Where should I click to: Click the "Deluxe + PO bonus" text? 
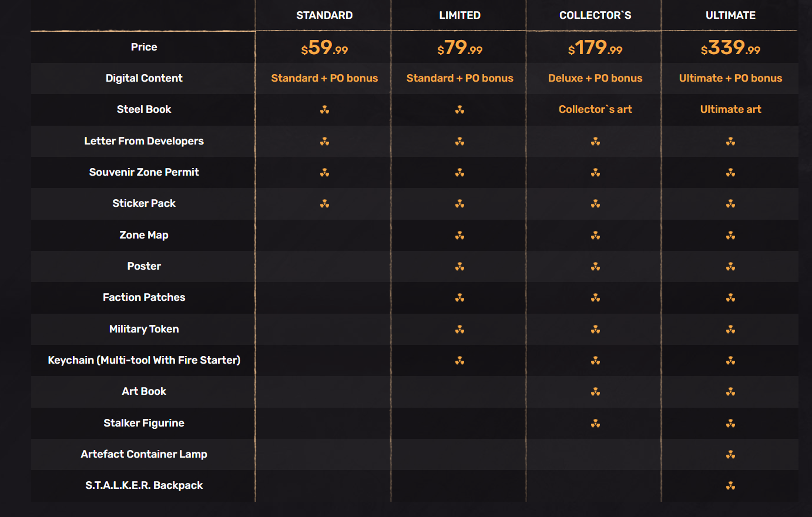(x=595, y=78)
